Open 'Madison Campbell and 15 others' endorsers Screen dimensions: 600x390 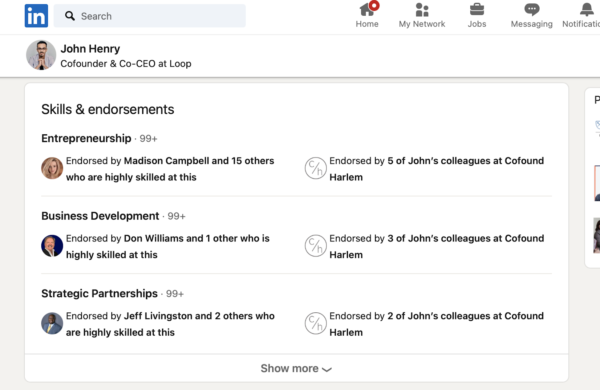click(x=170, y=169)
